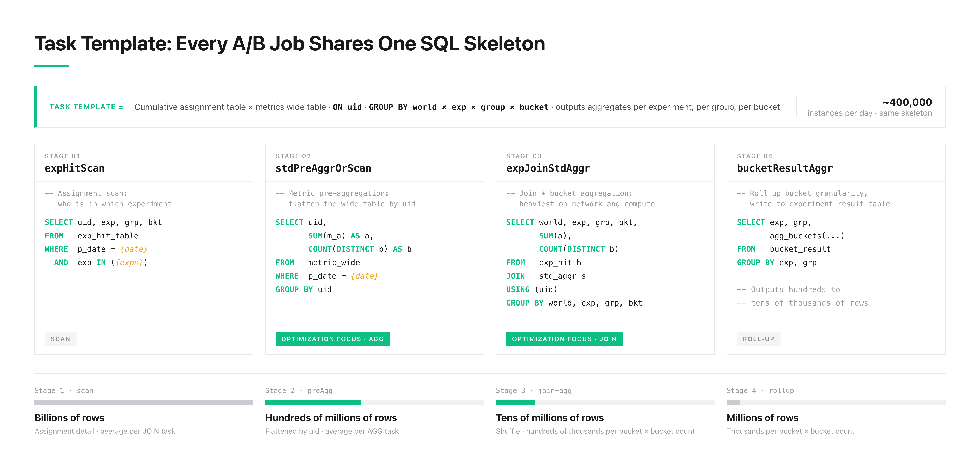Select 'Hundreds of millions of rows' heading
Viewport: 980px width, 464px height.
[x=331, y=418]
